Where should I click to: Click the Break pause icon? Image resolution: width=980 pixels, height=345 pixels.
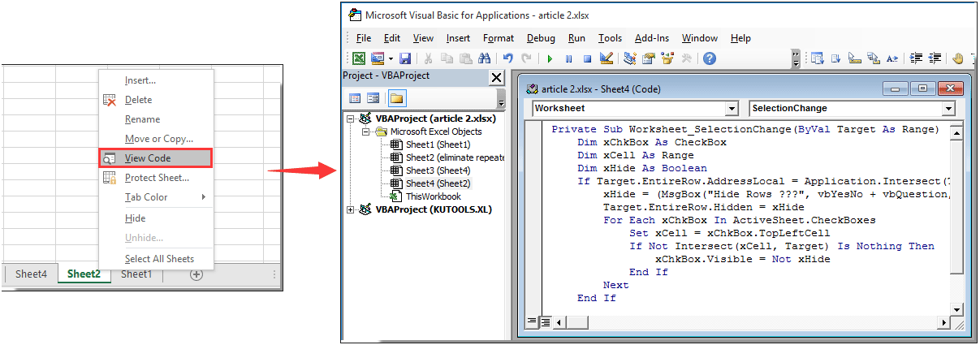coord(568,58)
